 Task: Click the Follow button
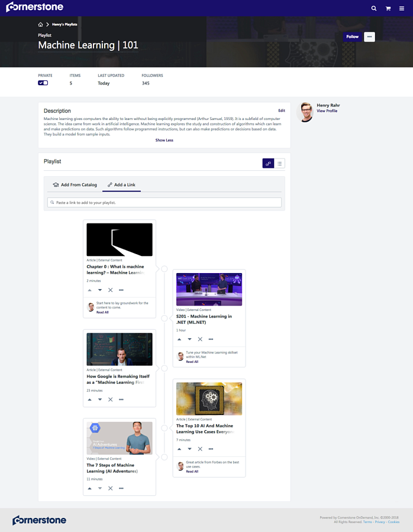(x=353, y=37)
